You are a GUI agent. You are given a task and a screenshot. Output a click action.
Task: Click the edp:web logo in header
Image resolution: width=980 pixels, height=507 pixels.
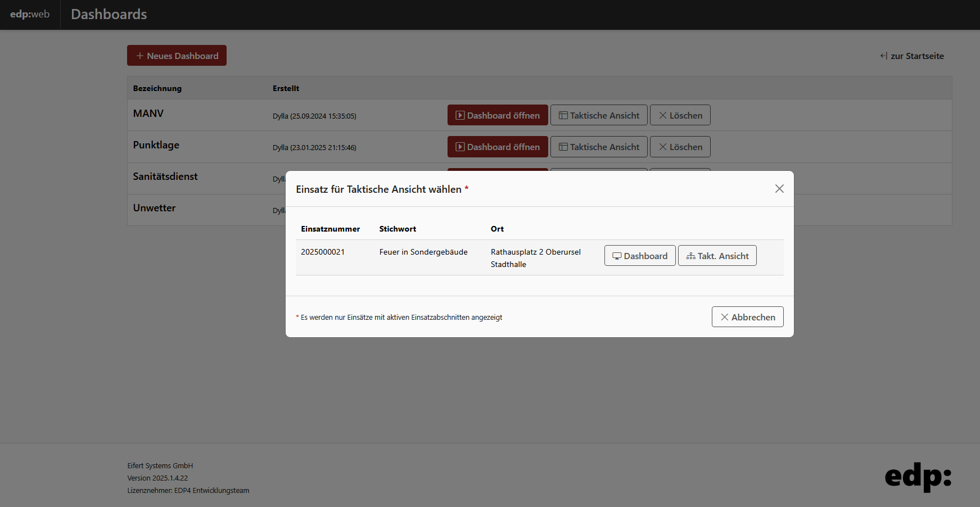pos(30,14)
